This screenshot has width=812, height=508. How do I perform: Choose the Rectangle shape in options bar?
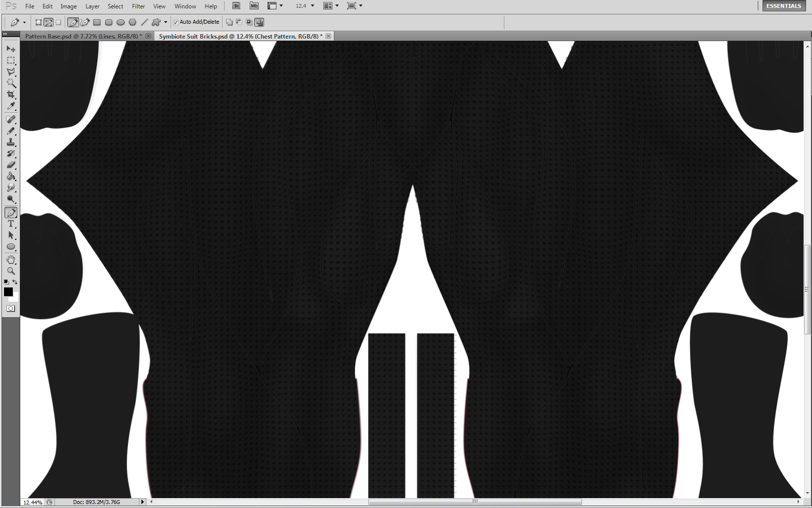pos(97,22)
